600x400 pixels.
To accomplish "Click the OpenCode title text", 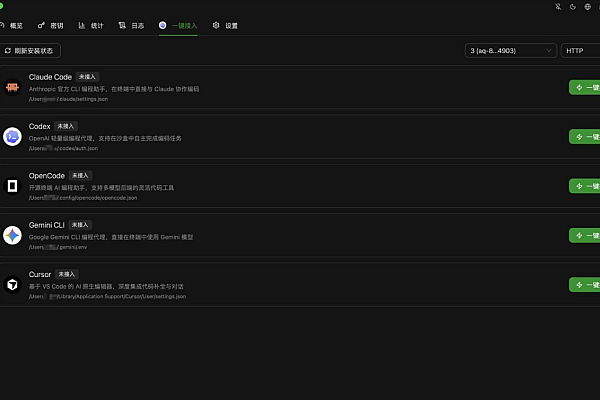I will pos(47,176).
